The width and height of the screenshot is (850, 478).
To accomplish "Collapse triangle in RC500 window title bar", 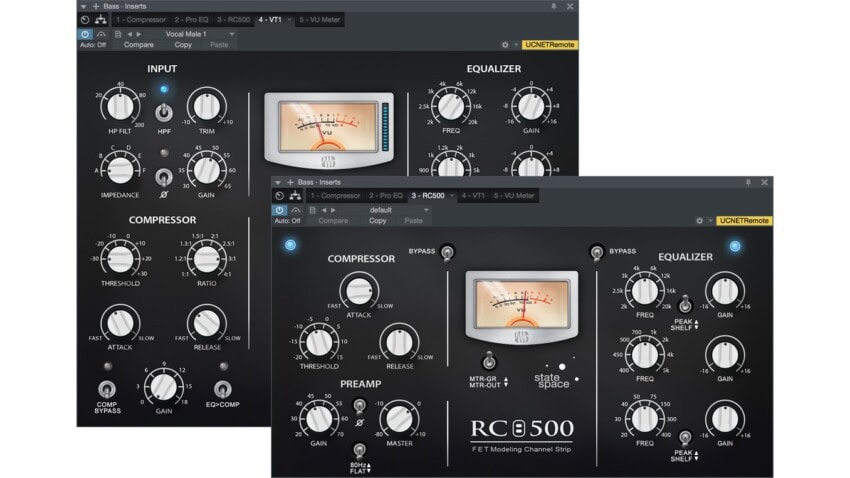I will pos(278,183).
